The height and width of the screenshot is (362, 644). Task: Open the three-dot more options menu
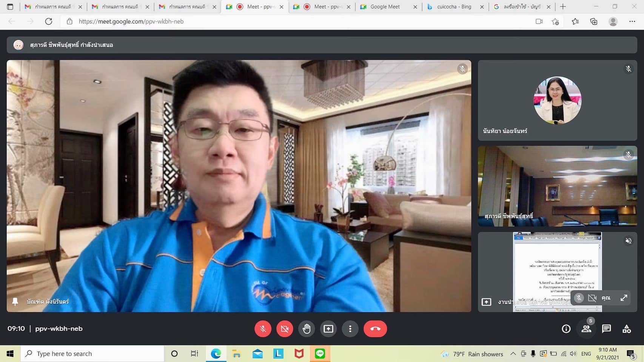pos(350,329)
